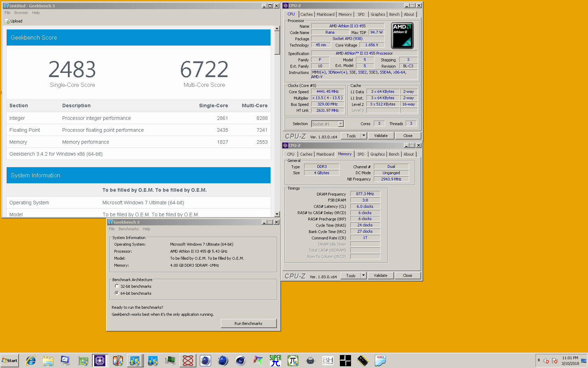Viewport: 588px width, 368px height.
Task: Click the scroll up arrow in Geekbench results
Action: click(277, 29)
